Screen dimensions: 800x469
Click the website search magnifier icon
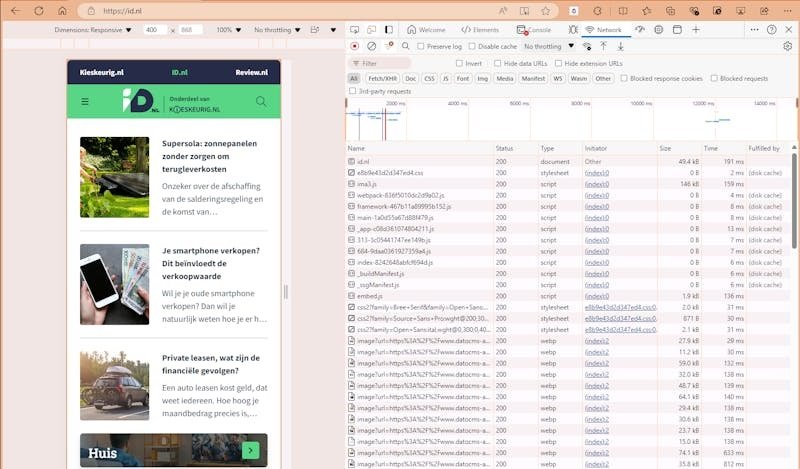click(261, 101)
